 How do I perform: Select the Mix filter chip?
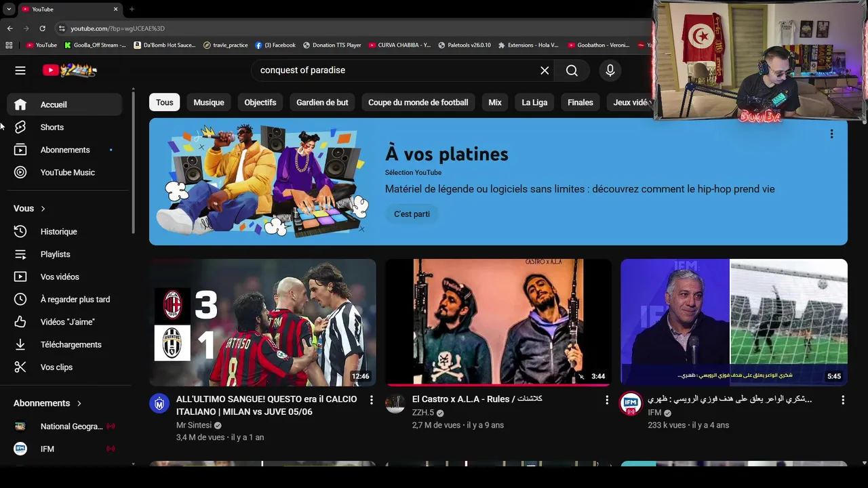[x=495, y=102]
